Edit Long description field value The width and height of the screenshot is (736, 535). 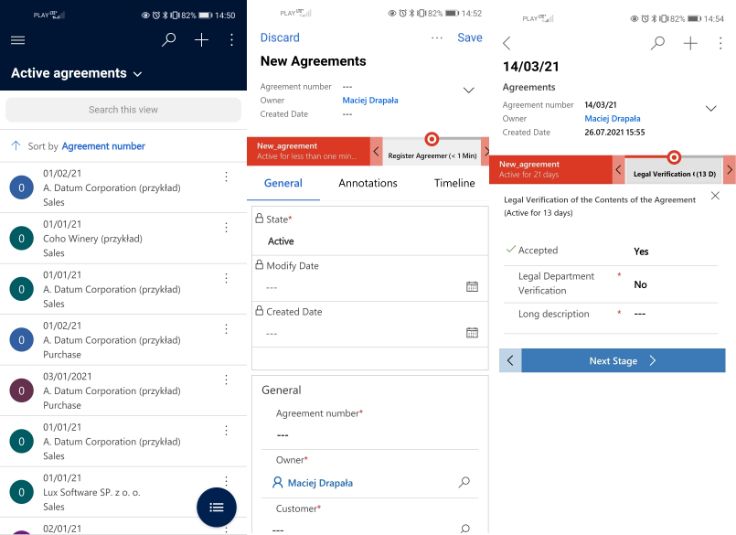tap(639, 314)
